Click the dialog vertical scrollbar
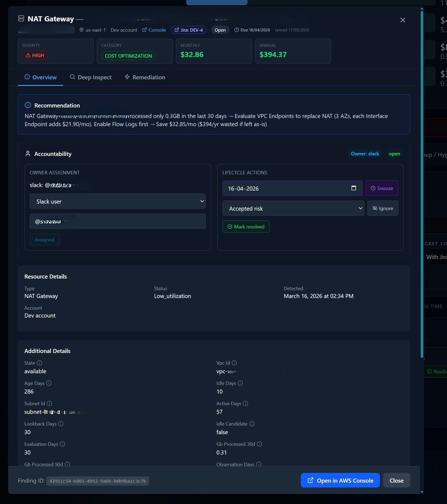 pyautogui.click(x=422, y=184)
